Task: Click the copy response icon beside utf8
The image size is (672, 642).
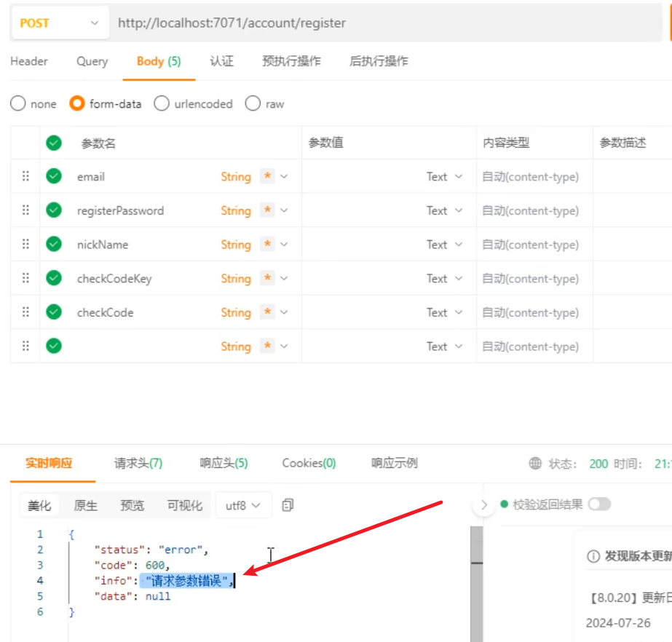Action: click(288, 504)
